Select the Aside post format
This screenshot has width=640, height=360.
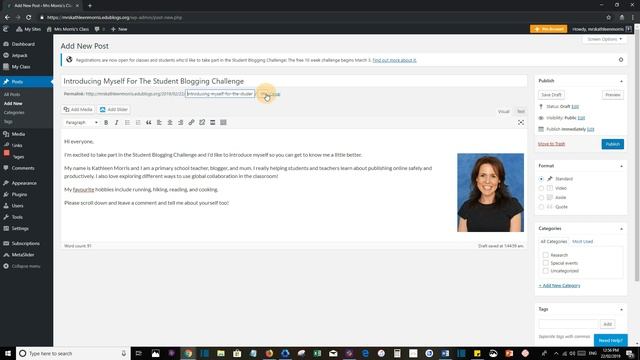point(541,198)
